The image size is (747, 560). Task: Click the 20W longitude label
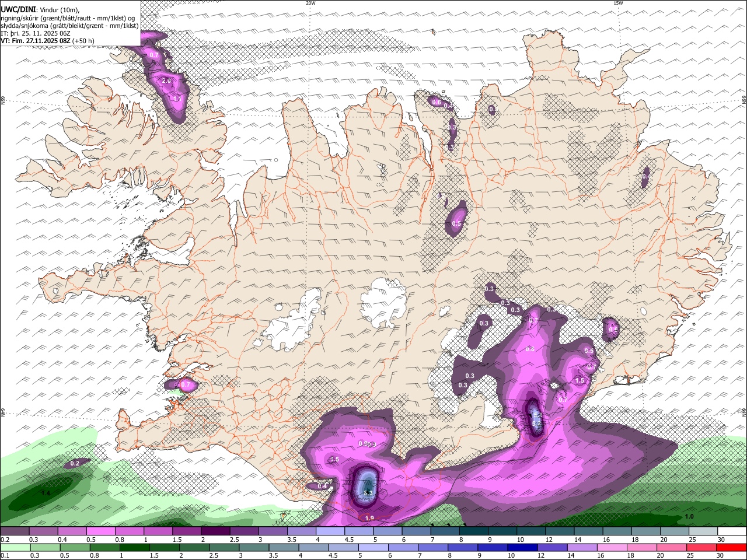310,3
